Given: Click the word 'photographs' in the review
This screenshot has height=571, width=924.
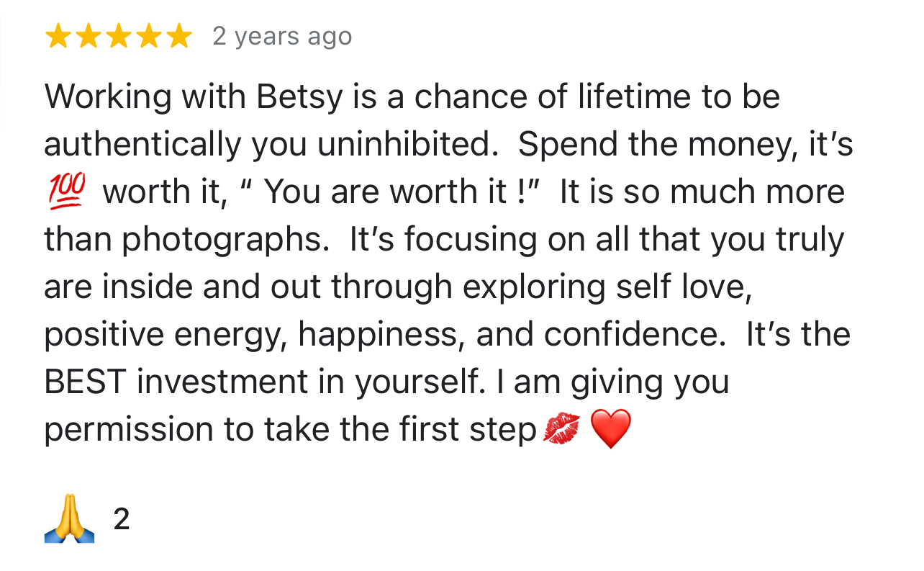Looking at the screenshot, I should tap(221, 240).
